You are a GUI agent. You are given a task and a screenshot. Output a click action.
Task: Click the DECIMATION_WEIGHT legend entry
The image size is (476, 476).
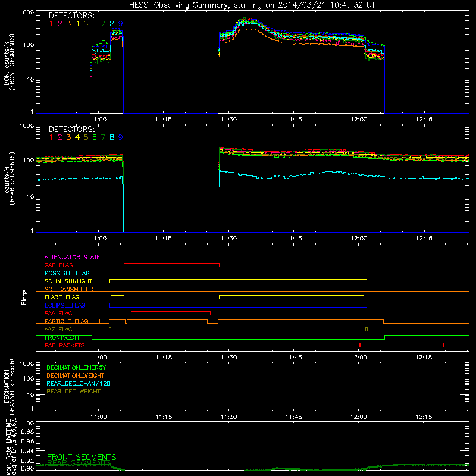coord(76,376)
